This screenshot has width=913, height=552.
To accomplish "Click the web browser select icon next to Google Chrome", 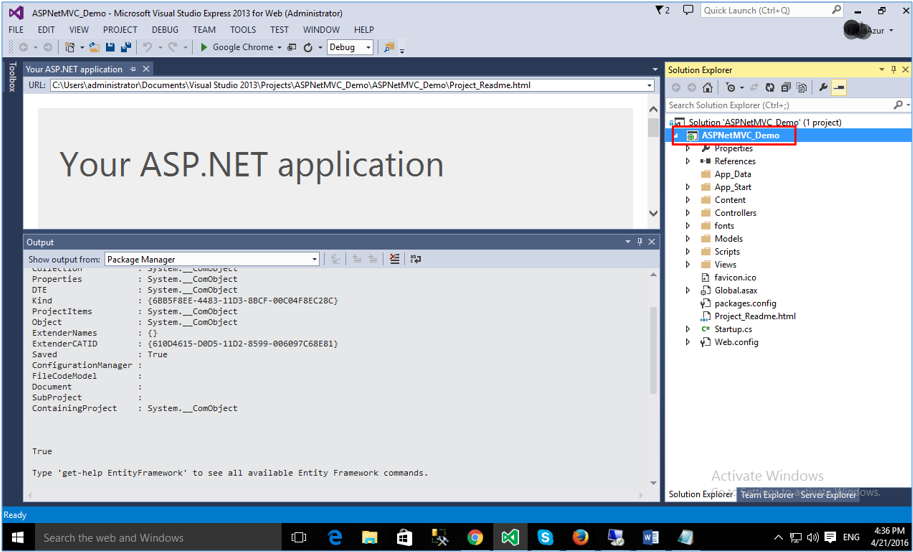I will (x=292, y=47).
